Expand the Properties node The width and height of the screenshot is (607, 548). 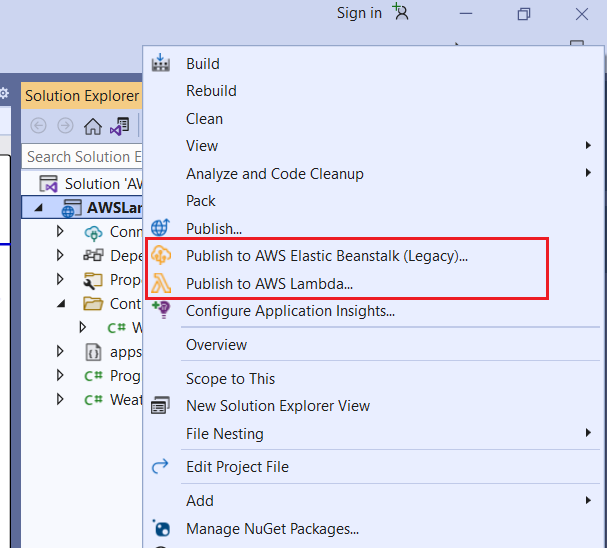pos(60,279)
